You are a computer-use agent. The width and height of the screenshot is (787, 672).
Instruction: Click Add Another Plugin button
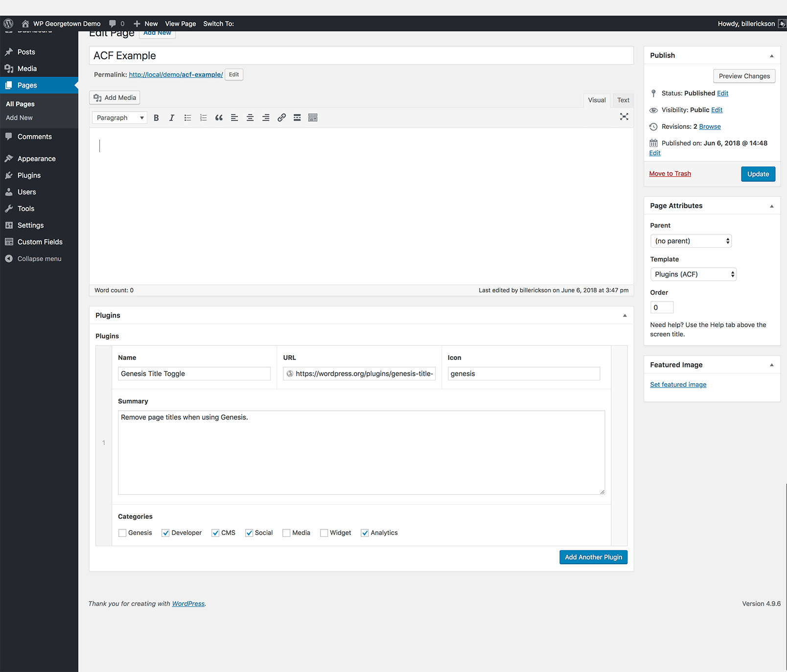click(593, 557)
